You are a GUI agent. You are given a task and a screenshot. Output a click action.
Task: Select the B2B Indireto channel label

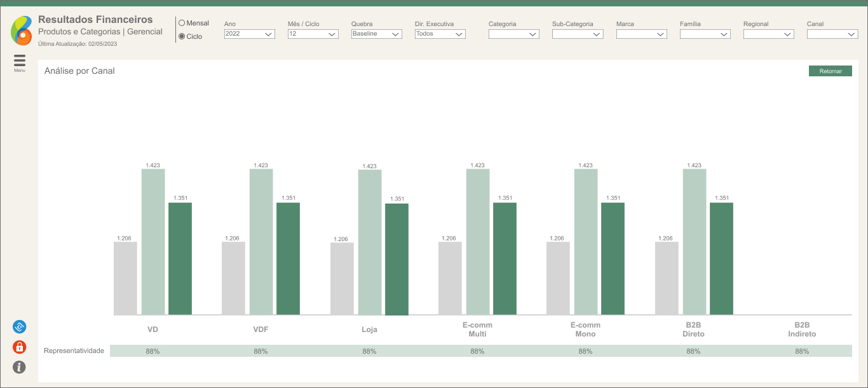point(802,329)
